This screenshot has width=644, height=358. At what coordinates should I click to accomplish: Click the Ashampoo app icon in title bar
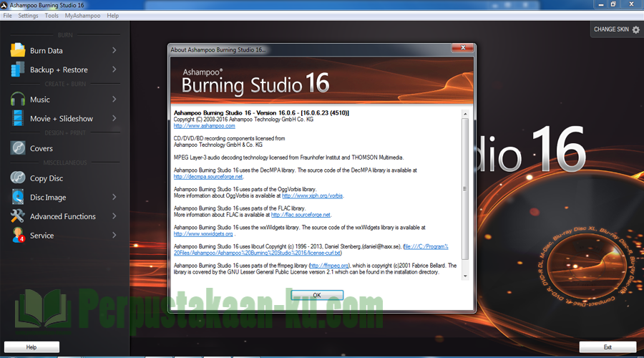click(4, 5)
